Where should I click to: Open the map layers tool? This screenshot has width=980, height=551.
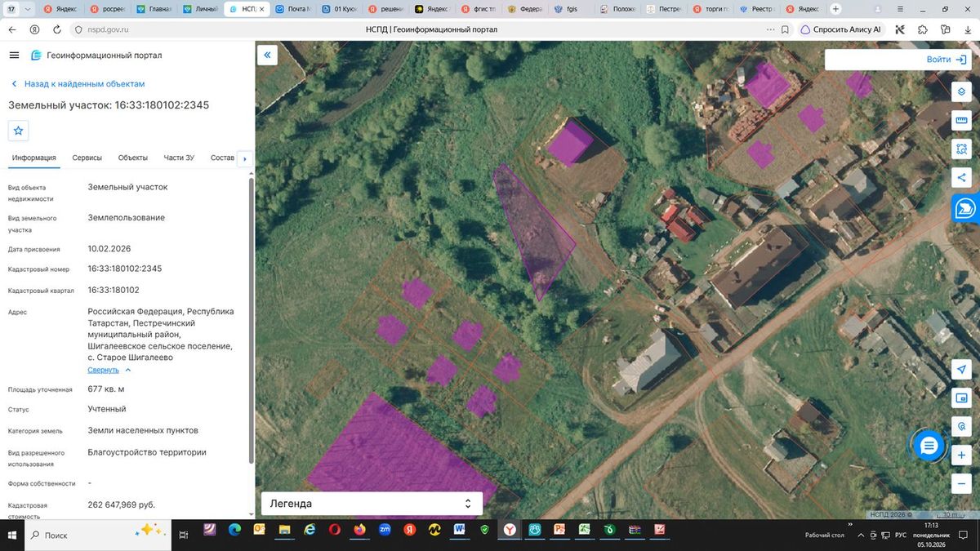click(961, 91)
